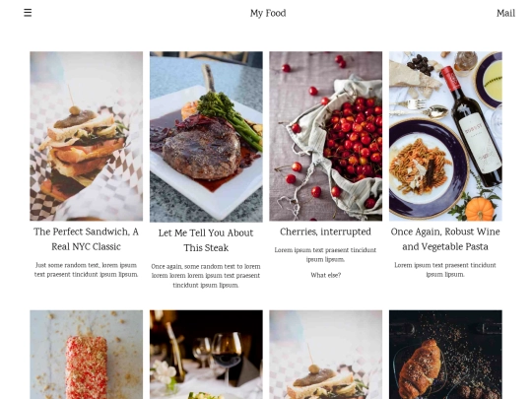
Task: Click Once Again, Robust Wine and Vegetable Pasta heading
Action: coord(445,239)
